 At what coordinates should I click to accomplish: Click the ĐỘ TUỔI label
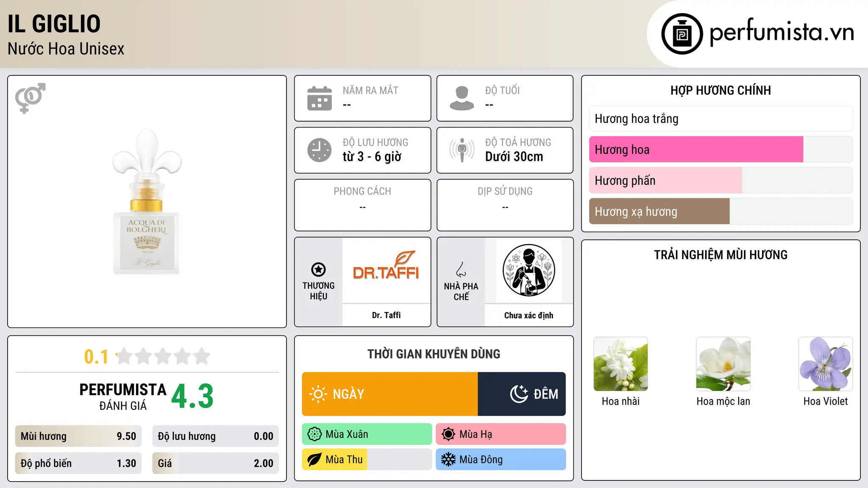point(502,90)
